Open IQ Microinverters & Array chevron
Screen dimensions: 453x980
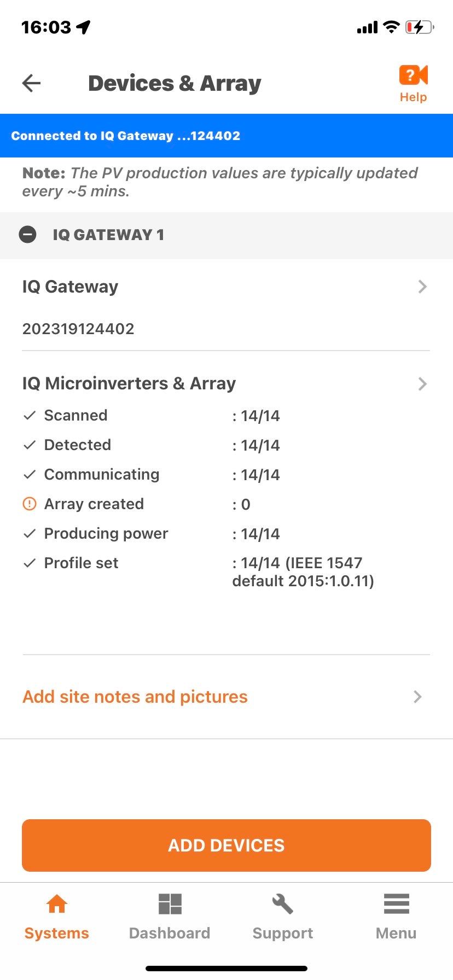tap(422, 384)
